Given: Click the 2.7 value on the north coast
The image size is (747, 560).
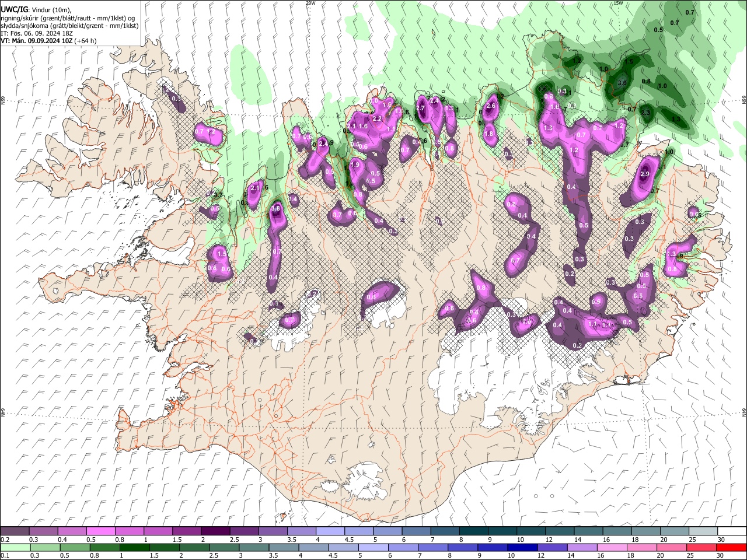Looking at the screenshot, I should 420,107.
